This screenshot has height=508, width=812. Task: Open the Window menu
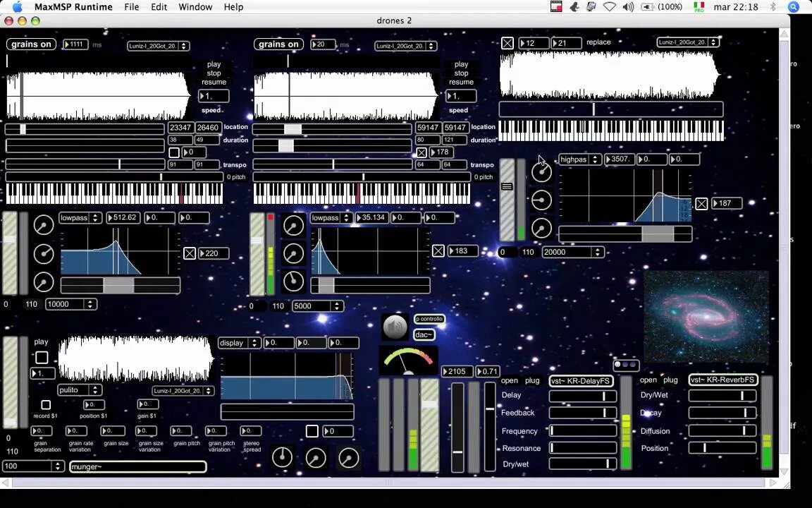click(x=195, y=7)
